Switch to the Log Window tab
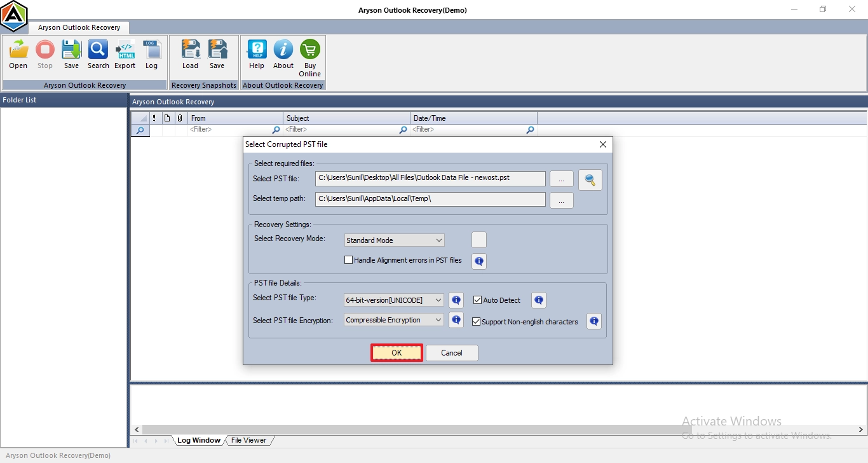Viewport: 868px width, 463px height. point(198,440)
